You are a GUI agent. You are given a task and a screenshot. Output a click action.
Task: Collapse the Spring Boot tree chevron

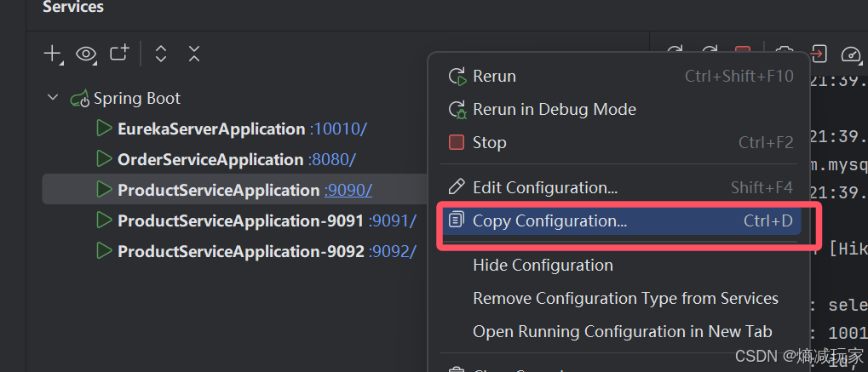pyautogui.click(x=53, y=97)
